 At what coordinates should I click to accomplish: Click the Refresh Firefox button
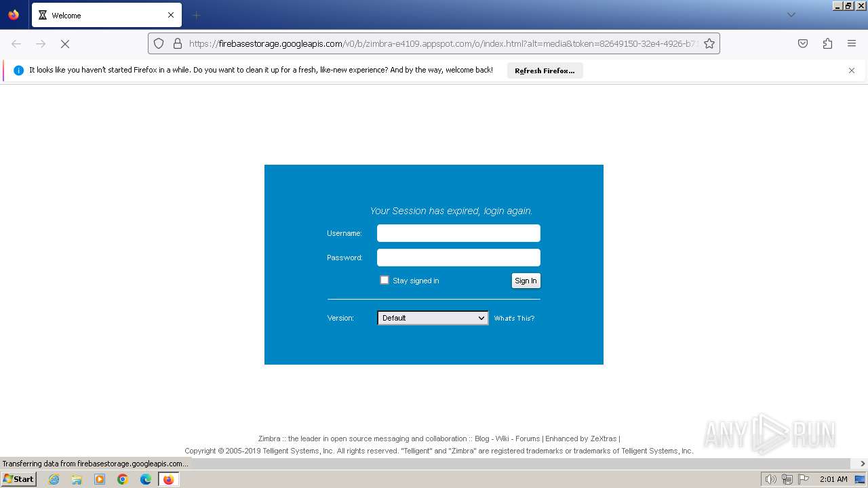pos(545,70)
